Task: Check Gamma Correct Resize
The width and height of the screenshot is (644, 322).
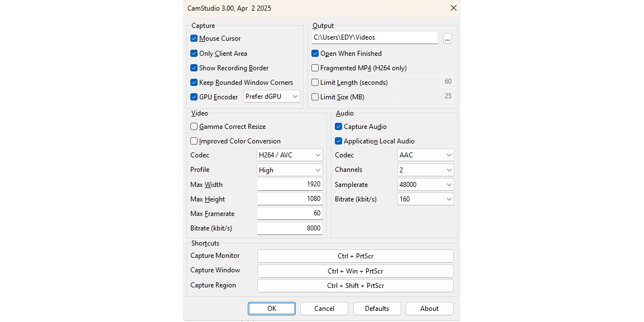Action: 194,127
